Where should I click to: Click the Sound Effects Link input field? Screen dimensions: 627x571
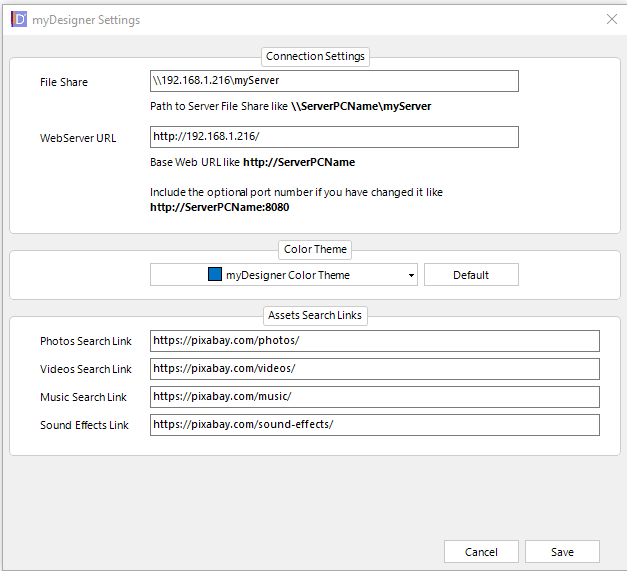pyautogui.click(x=375, y=425)
